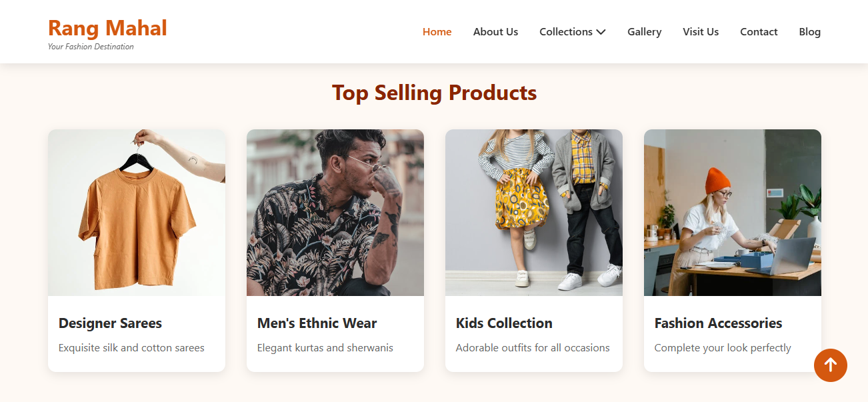This screenshot has height=402, width=868.
Task: Open the Gallery nav link
Action: coord(644,32)
